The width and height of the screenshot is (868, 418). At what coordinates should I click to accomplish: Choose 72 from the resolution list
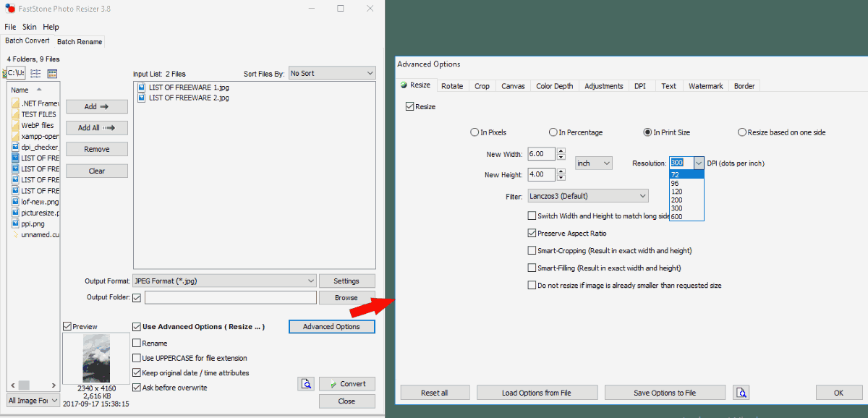click(x=686, y=174)
